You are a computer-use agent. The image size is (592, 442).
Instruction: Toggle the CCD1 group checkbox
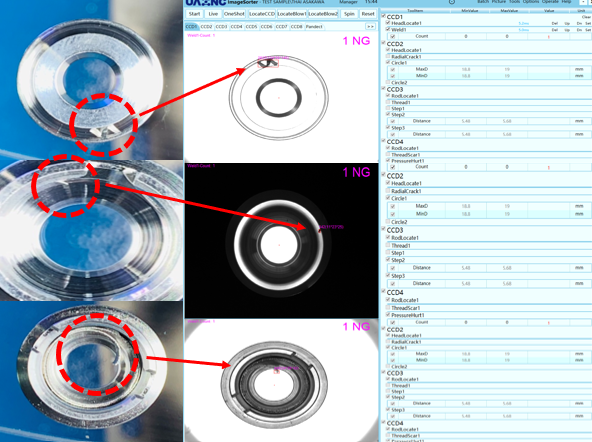(x=384, y=16)
